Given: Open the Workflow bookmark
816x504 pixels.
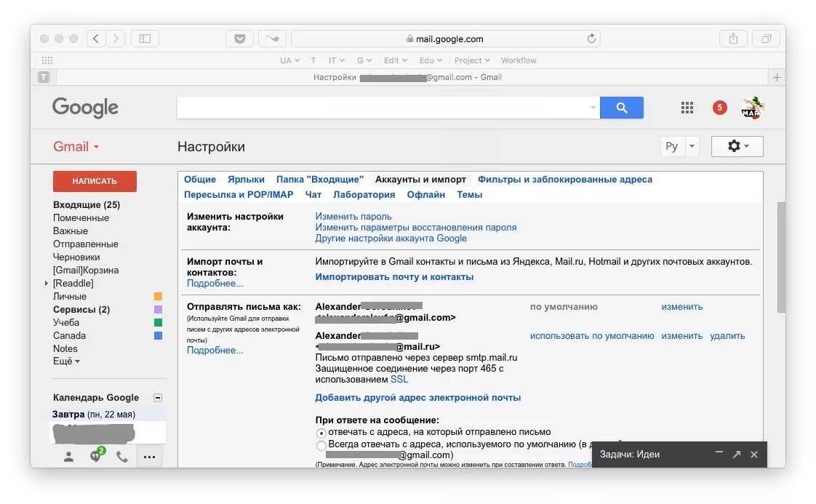Looking at the screenshot, I should coord(519,60).
